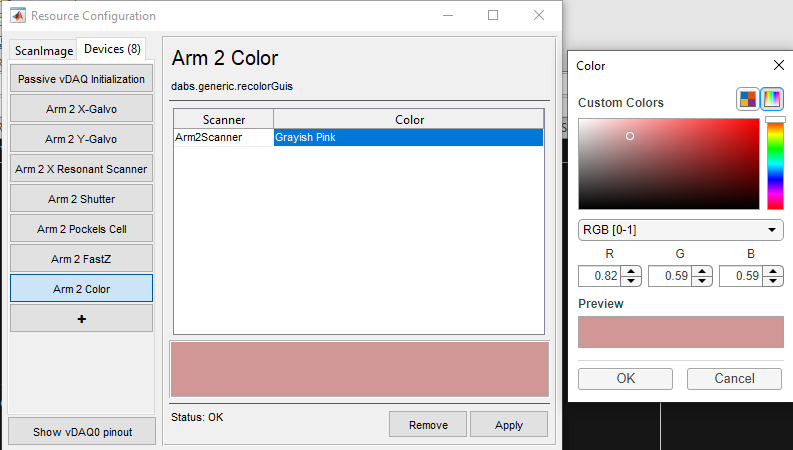Select Arm 2 Y-Galvo device

click(x=81, y=139)
